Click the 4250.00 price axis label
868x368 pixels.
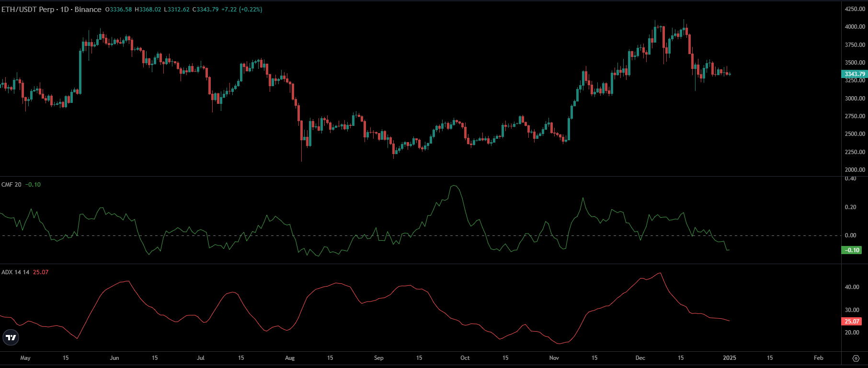[x=855, y=9]
